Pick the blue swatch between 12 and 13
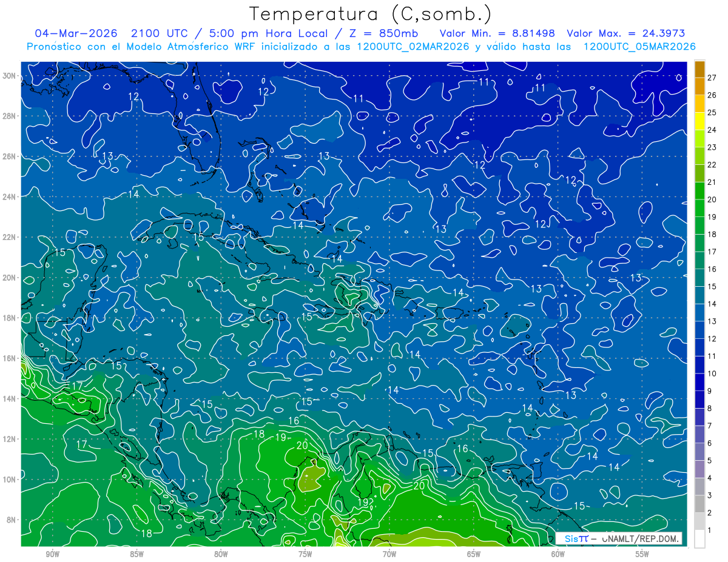This screenshot has height=562, width=728. coord(699,330)
